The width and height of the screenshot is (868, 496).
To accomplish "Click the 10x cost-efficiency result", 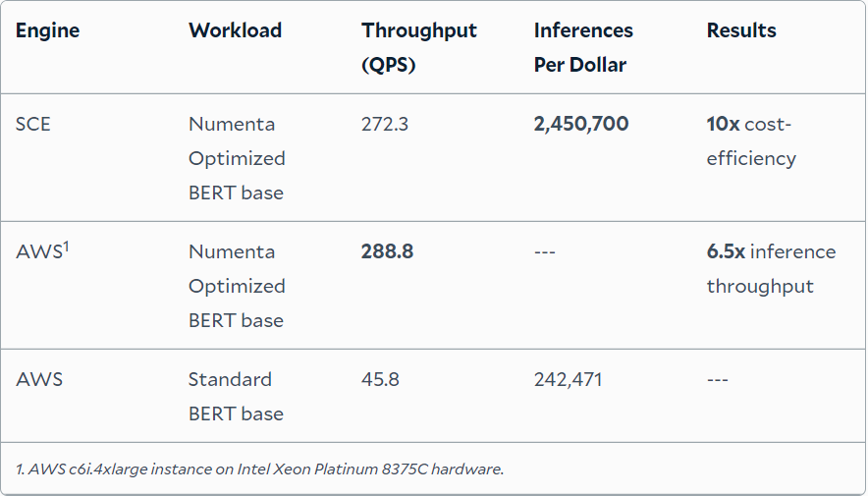I will [x=751, y=140].
